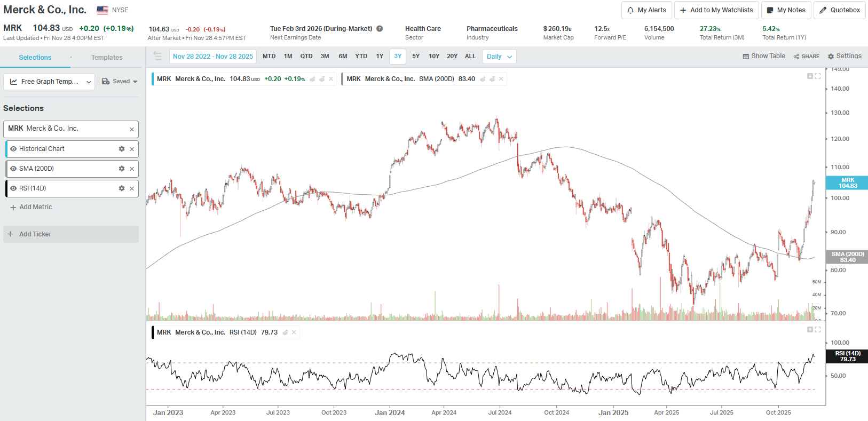Click the Health Care sector link
Image resolution: width=868 pixels, height=421 pixels.
423,29
